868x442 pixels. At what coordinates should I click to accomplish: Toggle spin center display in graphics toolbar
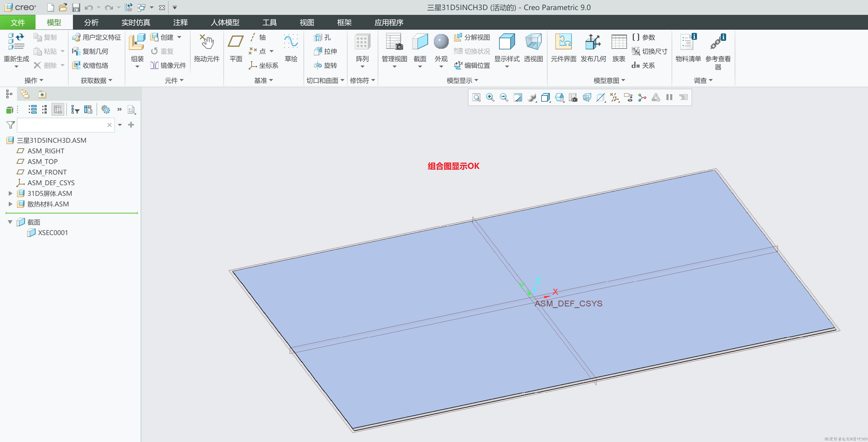coord(642,97)
